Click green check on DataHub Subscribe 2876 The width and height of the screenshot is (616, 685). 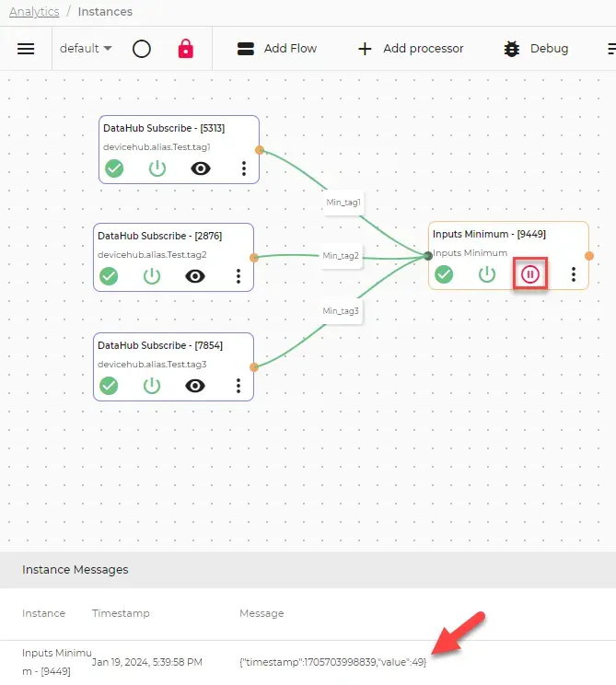(x=109, y=276)
